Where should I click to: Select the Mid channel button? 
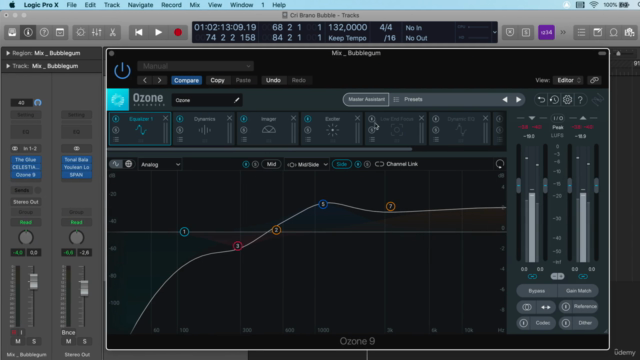click(x=271, y=164)
